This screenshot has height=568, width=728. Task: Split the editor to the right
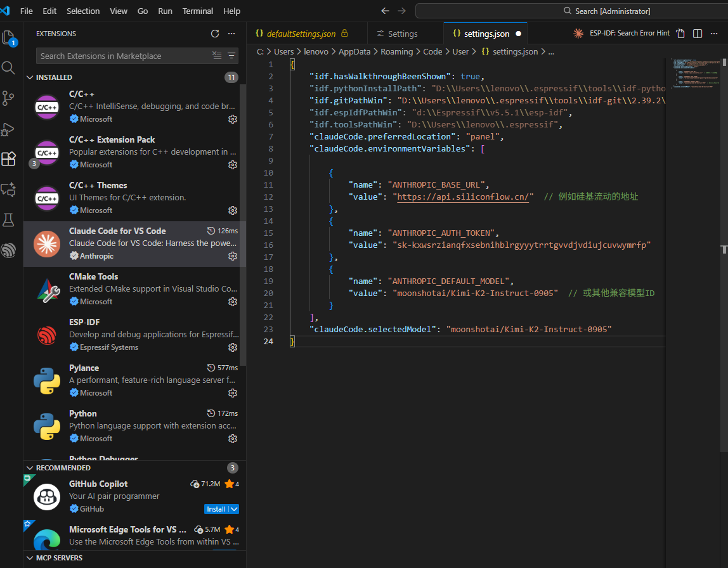pyautogui.click(x=698, y=34)
